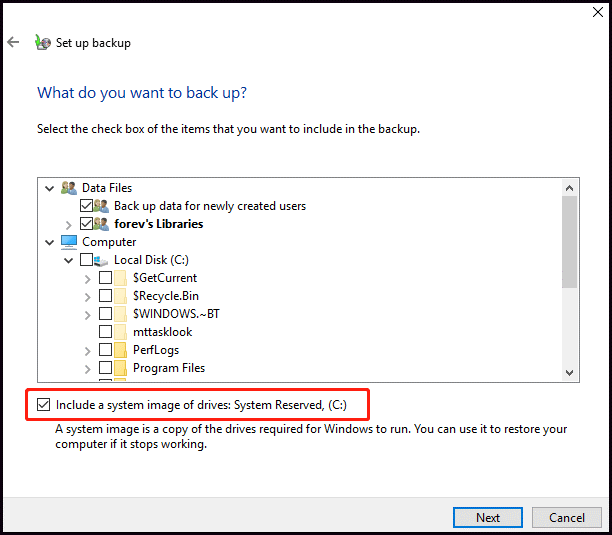Image resolution: width=612 pixels, height=535 pixels.
Task: Click the scrollbar down arrow in tree
Action: click(x=569, y=373)
